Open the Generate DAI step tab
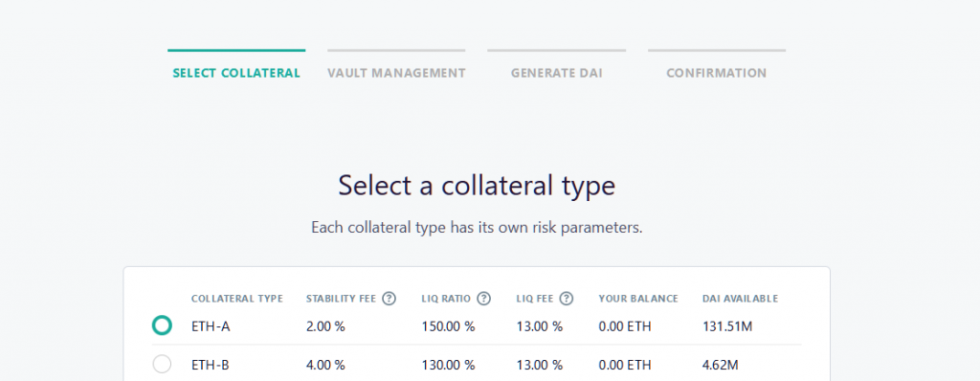The image size is (980, 381). click(556, 73)
